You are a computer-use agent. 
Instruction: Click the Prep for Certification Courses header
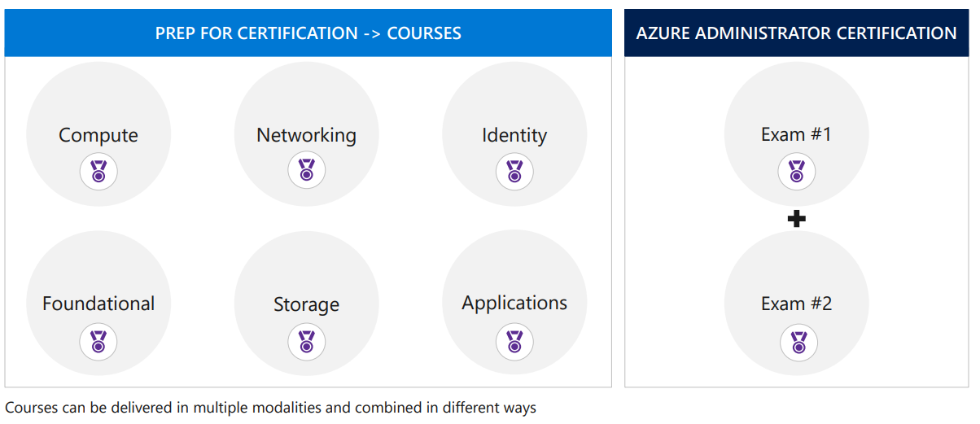click(308, 33)
